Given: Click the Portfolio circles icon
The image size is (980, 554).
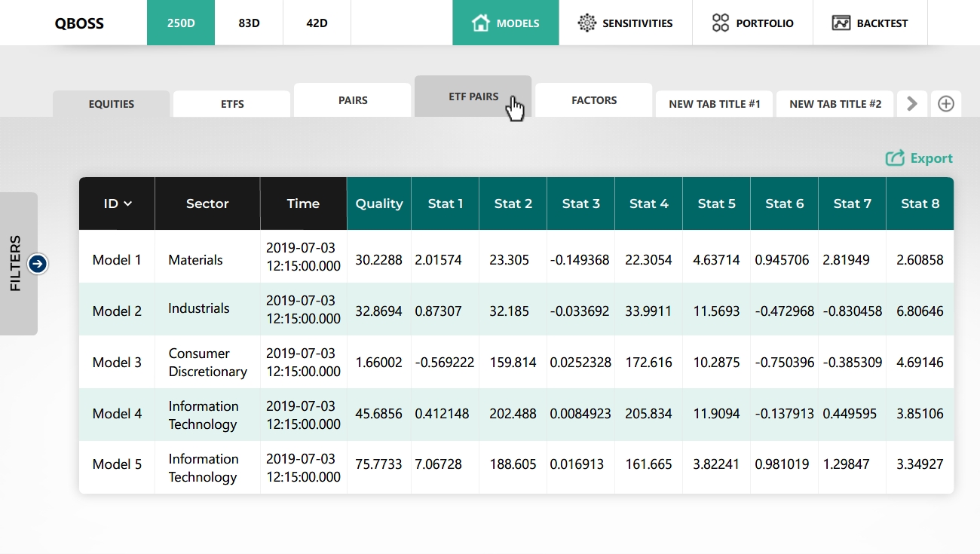Looking at the screenshot, I should point(721,23).
